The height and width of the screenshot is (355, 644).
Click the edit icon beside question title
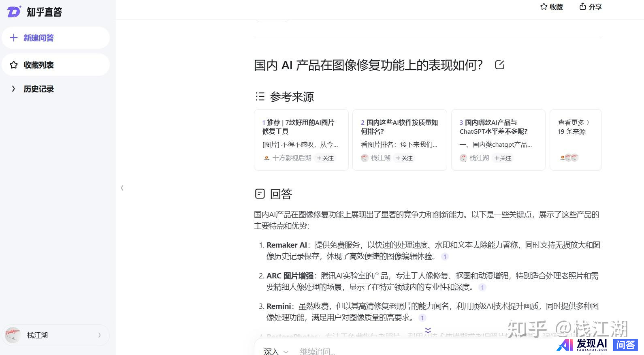click(499, 65)
